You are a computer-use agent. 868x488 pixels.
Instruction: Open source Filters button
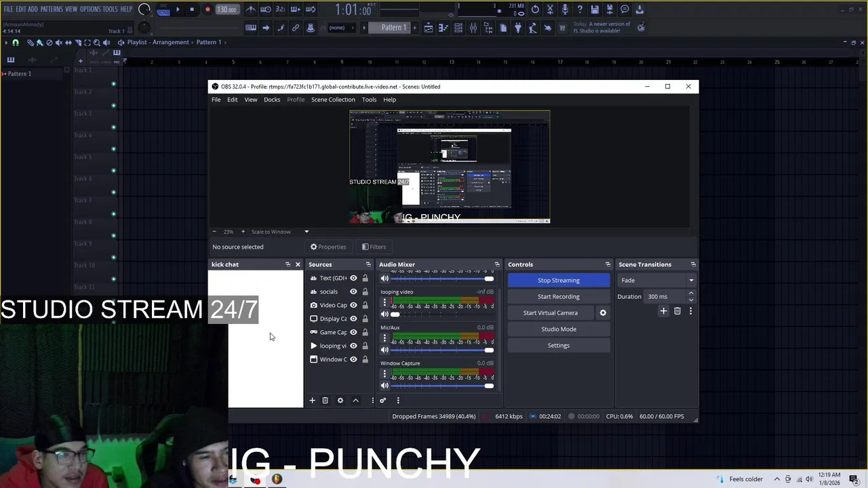click(374, 247)
